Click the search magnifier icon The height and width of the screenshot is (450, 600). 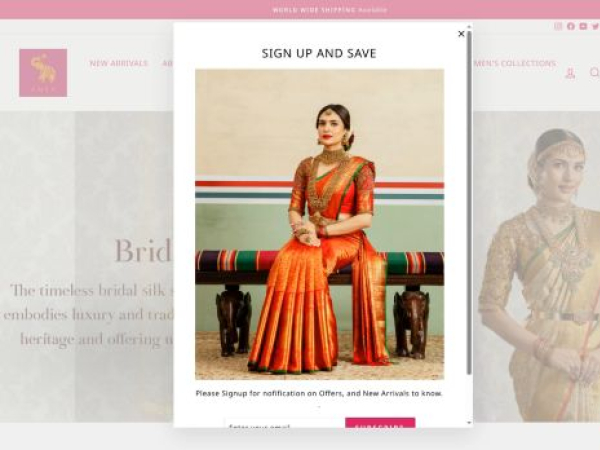594,72
